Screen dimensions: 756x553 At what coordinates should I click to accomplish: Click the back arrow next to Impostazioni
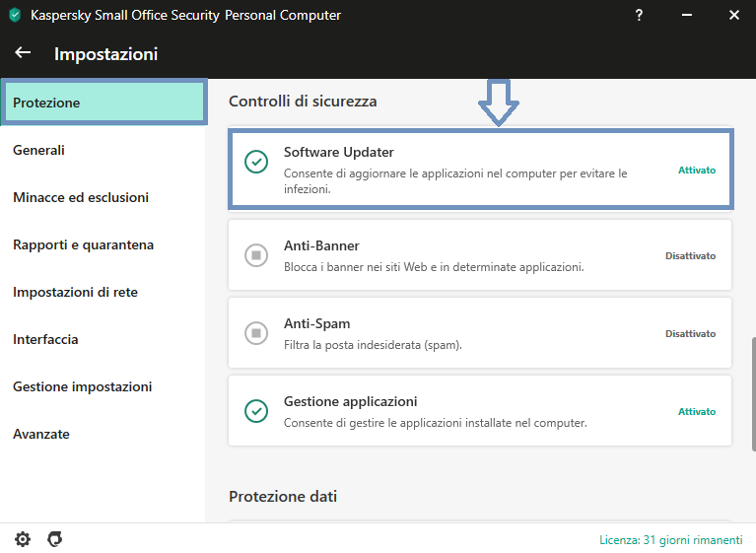coord(23,52)
